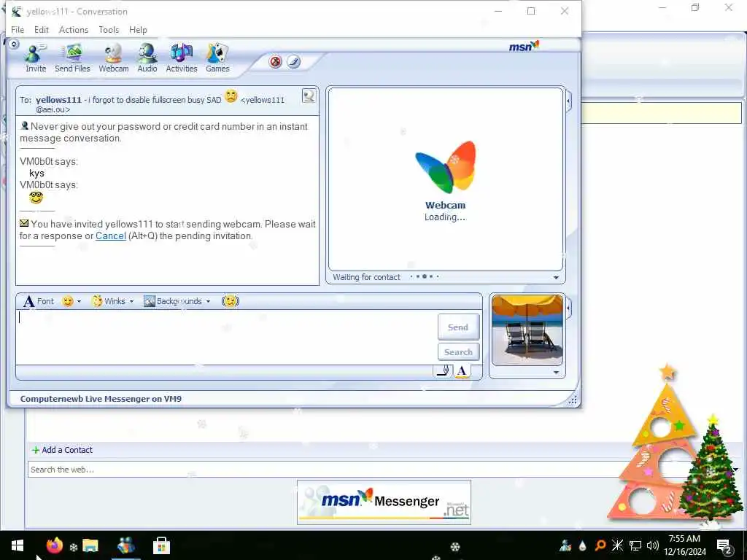Click the MSN logo in conversation window
The height and width of the screenshot is (560, 747).
pyautogui.click(x=524, y=46)
